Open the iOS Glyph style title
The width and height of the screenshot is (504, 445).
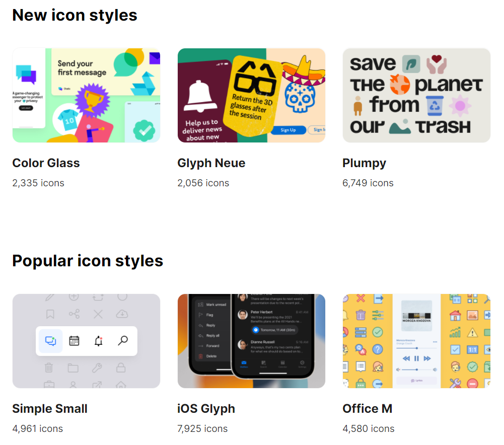pos(206,409)
